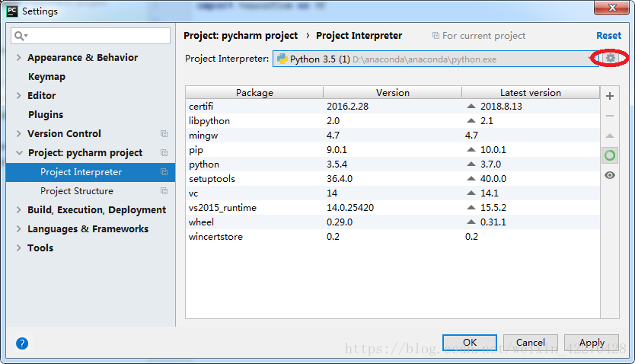Click the upgrade arrow in setuptools row

(x=471, y=178)
